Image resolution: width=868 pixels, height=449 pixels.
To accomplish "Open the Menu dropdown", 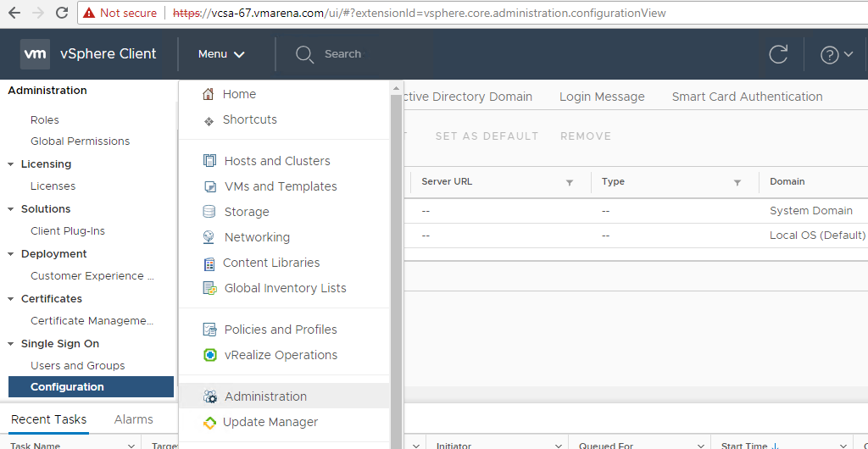I will 221,54.
